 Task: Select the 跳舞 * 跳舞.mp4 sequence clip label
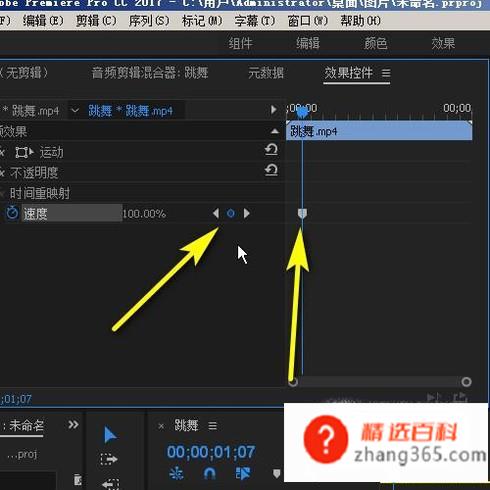130,111
